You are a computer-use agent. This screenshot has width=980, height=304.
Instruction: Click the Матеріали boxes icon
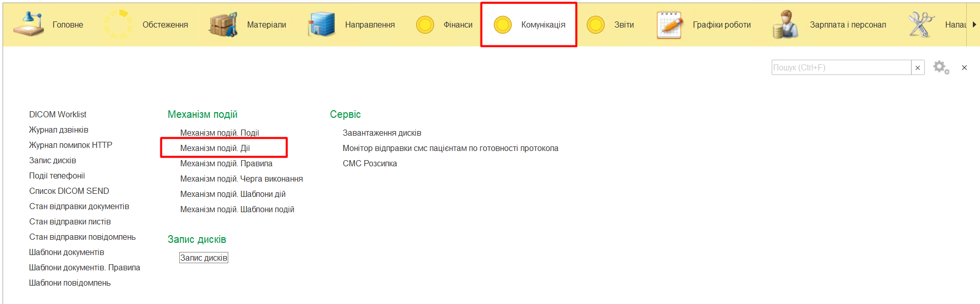[x=223, y=24]
